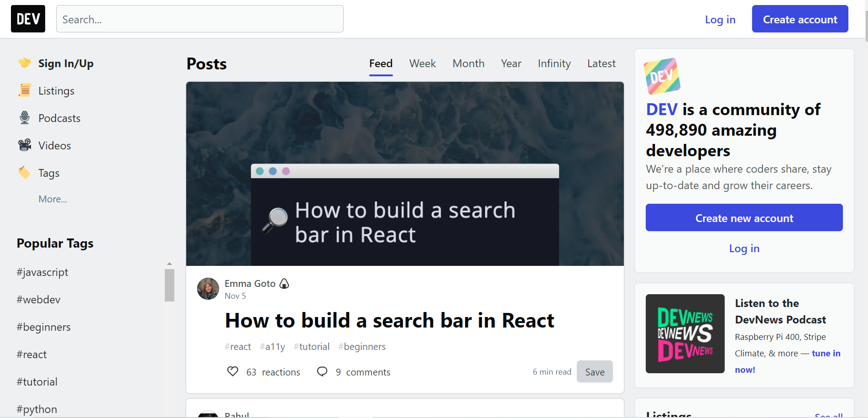This screenshot has width=868, height=418.
Task: Open the Sign In/Up sidebar link
Action: (x=66, y=63)
